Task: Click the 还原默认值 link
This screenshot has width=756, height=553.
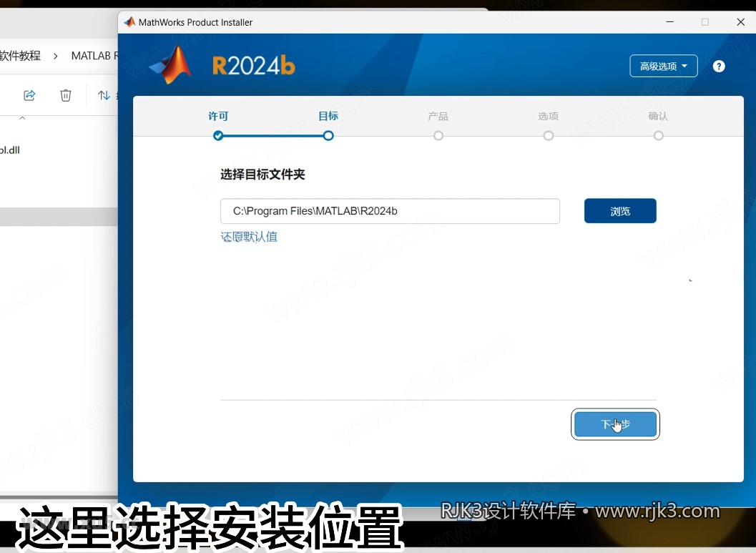Action: [x=249, y=237]
